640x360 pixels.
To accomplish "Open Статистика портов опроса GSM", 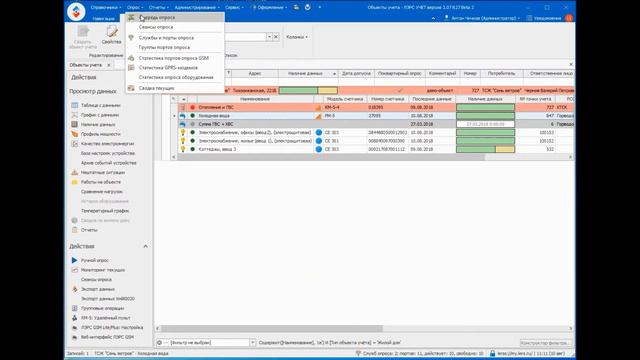I will (x=175, y=58).
